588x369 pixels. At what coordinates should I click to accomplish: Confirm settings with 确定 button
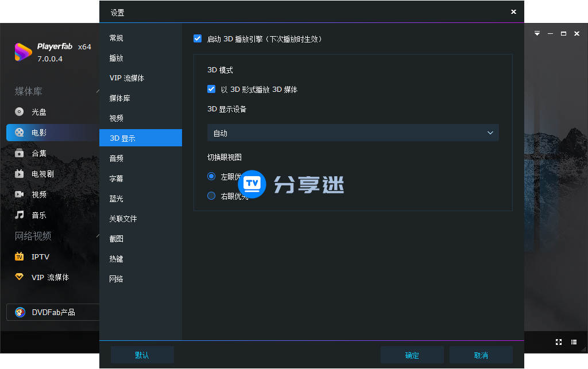tap(412, 354)
